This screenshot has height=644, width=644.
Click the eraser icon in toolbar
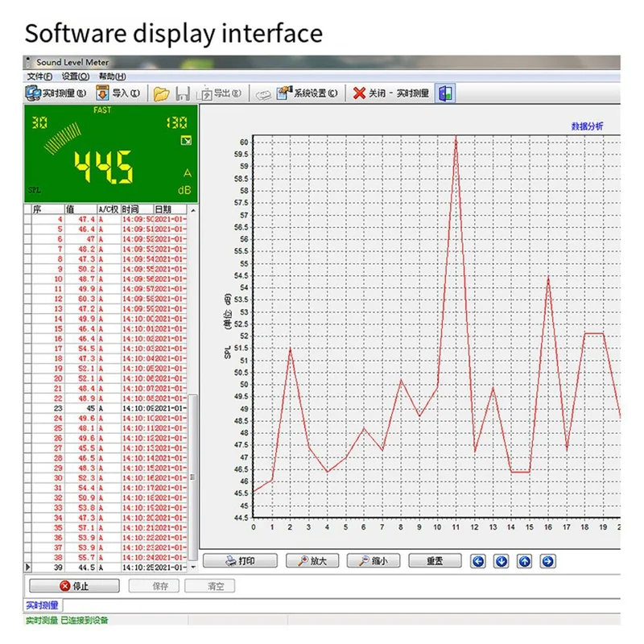pos(263,95)
